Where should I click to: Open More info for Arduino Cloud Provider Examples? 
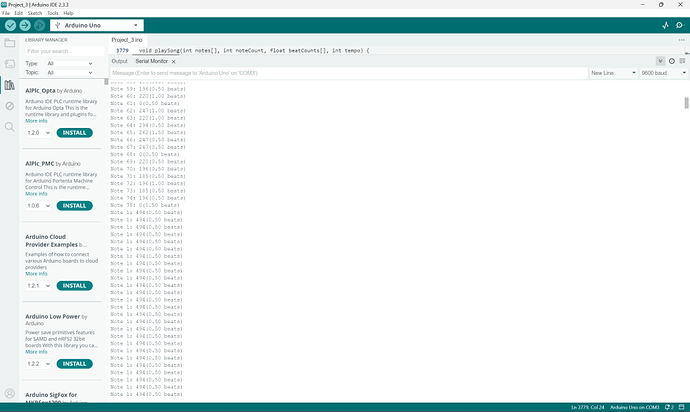click(x=36, y=274)
